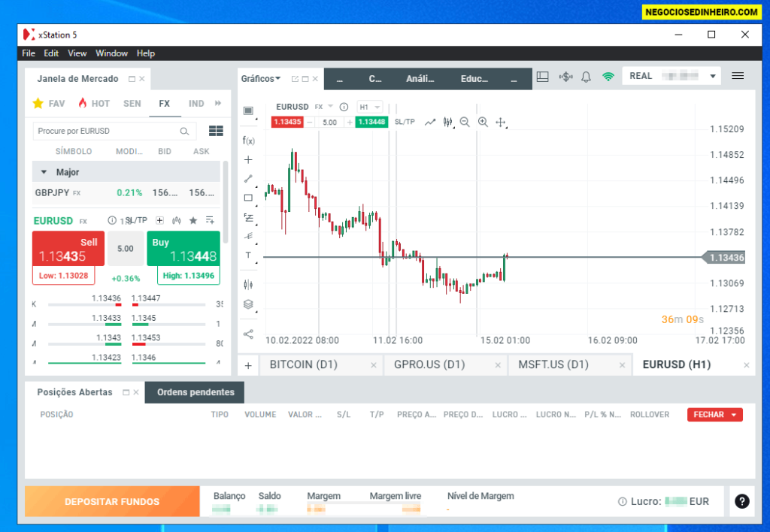Image resolution: width=770 pixels, height=532 pixels.
Task: Click the share chart icon
Action: pos(248,334)
